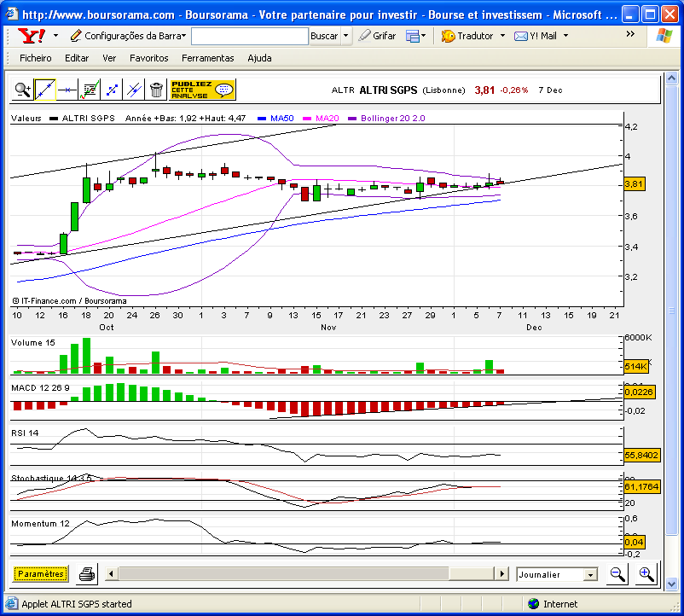Image resolution: width=684 pixels, height=616 pixels.
Task: Expand the Y! Mail dropdown arrow
Action: click(565, 36)
